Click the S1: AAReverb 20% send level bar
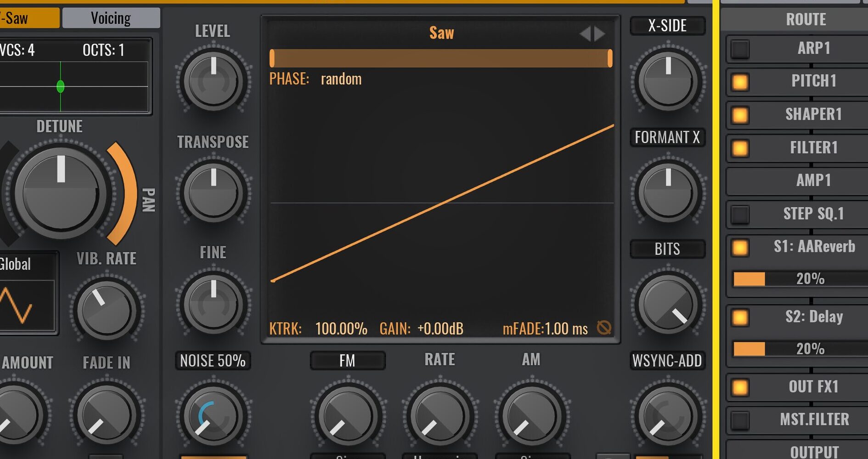This screenshot has height=459, width=868. click(800, 278)
